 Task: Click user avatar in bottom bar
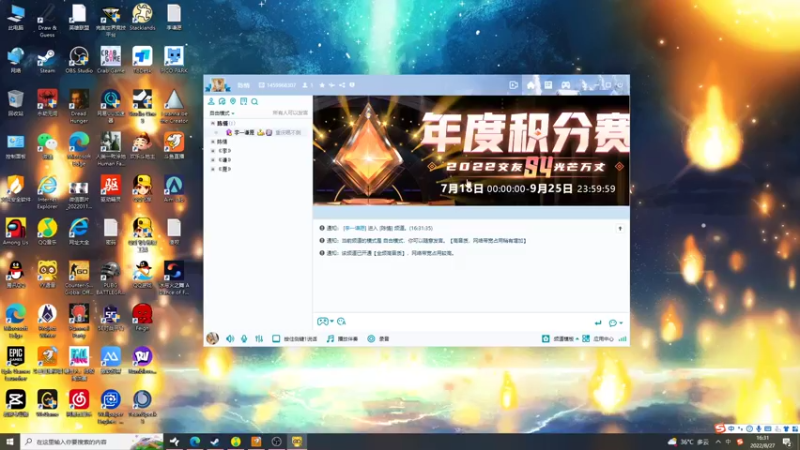click(212, 338)
